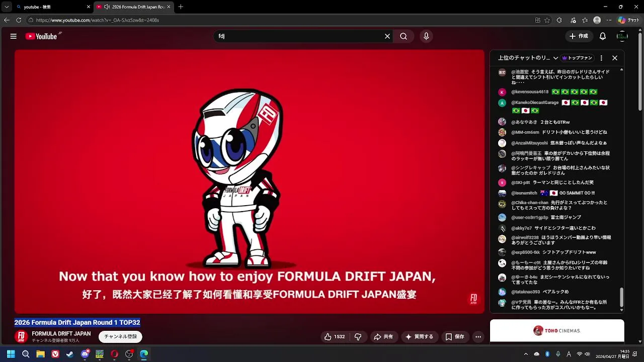Select @KanekoDiecastGarage chat message
The image size is (644, 362).
pos(553,106)
